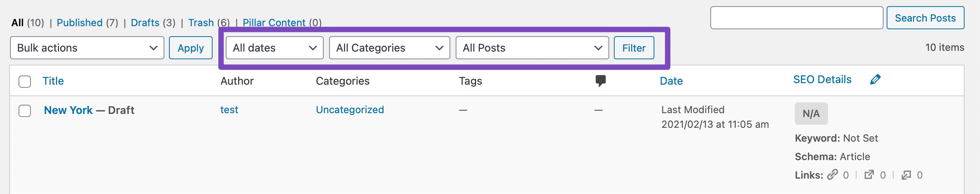Open the Trash posts view
The width and height of the screenshot is (980, 194).
[x=201, y=23]
